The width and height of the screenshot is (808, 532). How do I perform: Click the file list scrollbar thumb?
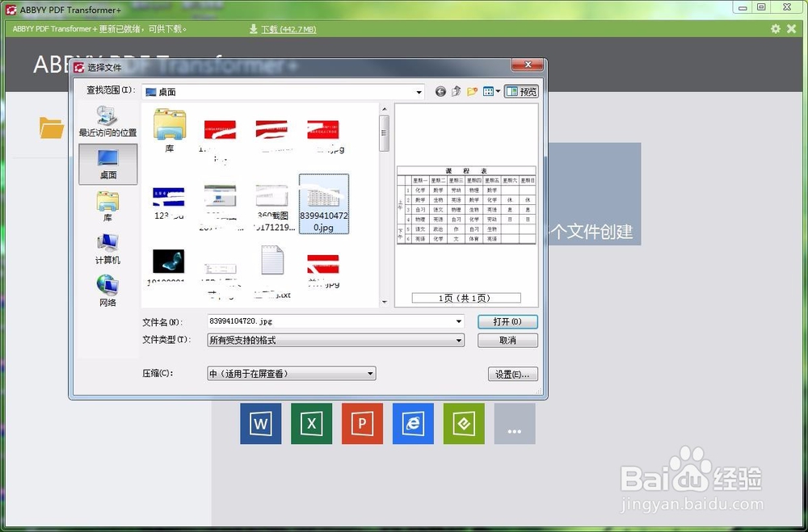coord(384,133)
